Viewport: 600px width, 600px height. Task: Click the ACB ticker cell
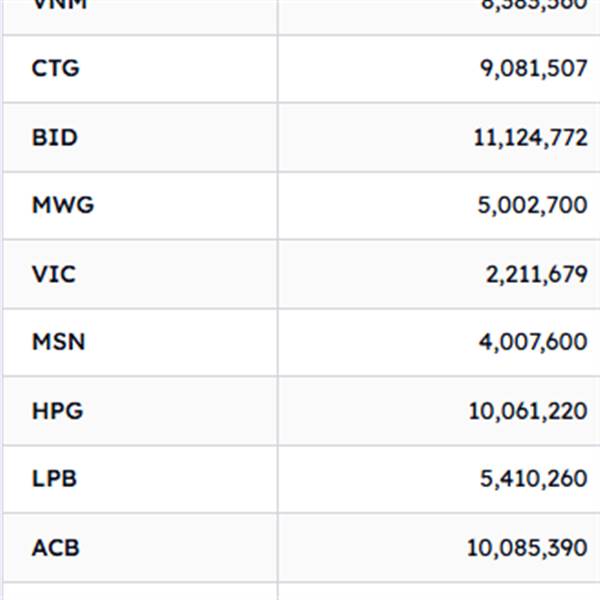(55, 548)
